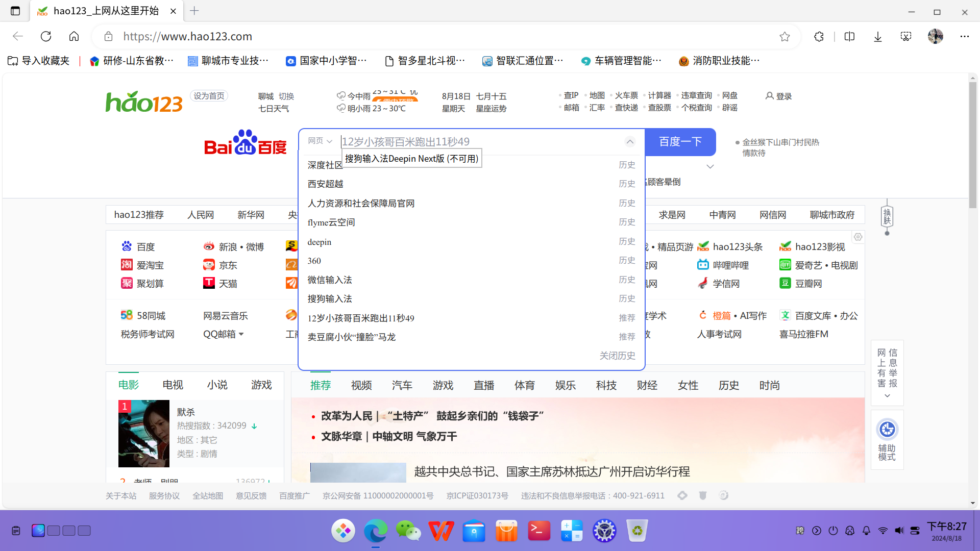
Task: Open page settings gear icon
Action: pos(858,237)
